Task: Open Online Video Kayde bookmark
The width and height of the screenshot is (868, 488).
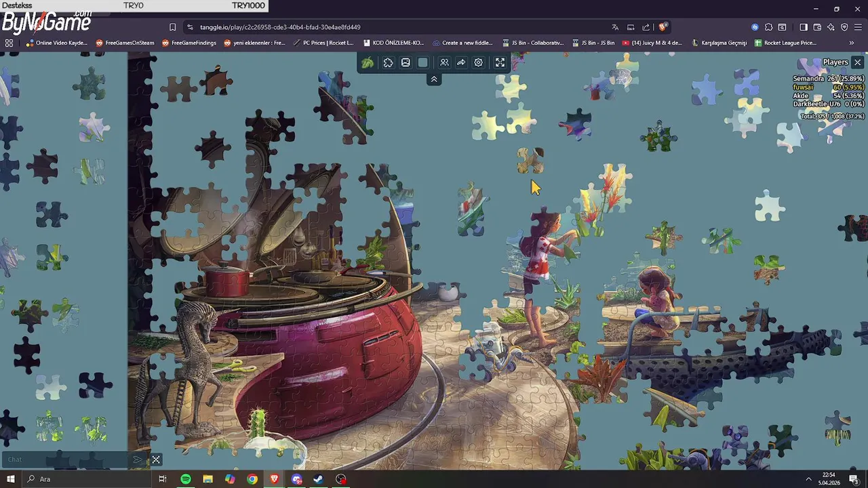Action: [57, 43]
